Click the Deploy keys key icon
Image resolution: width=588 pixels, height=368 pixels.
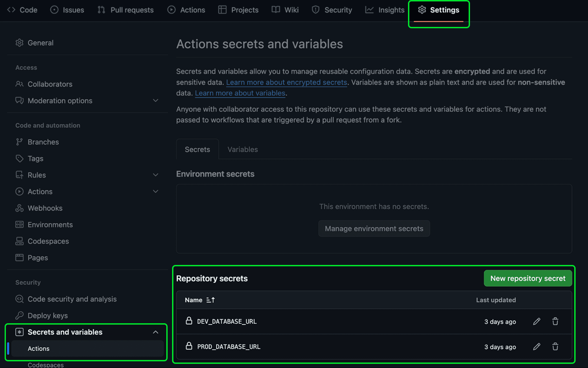coord(19,316)
